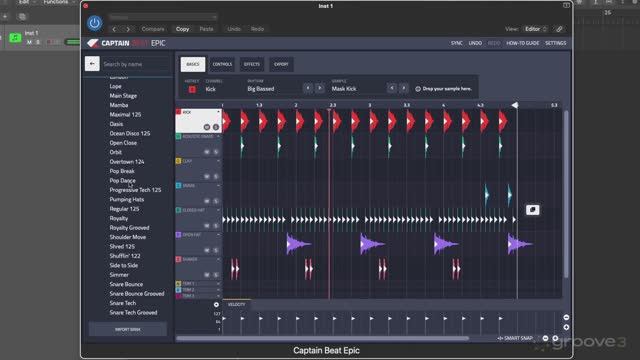Collapse the Shaker row arrow
Image resolution: width=640 pixels, height=360 pixels.
(x=218, y=259)
